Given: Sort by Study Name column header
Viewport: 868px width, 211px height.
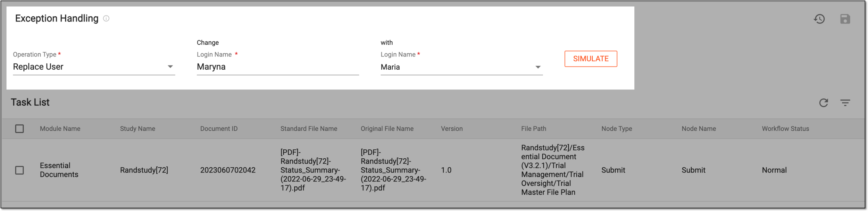Looking at the screenshot, I should tap(137, 129).
